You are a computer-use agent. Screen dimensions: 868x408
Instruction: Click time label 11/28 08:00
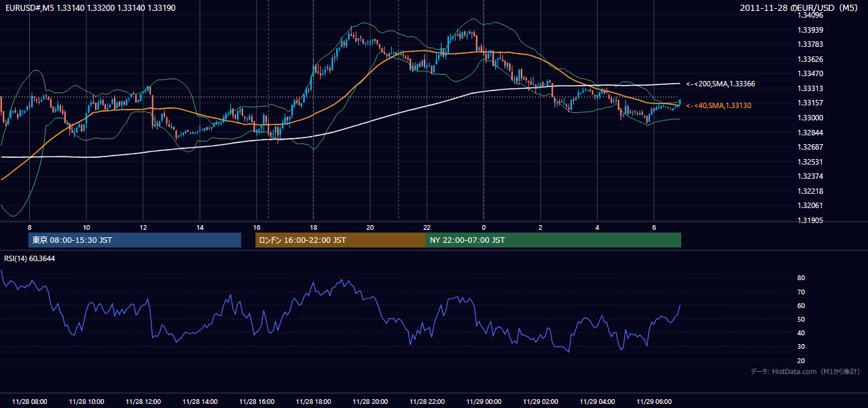[x=29, y=402]
